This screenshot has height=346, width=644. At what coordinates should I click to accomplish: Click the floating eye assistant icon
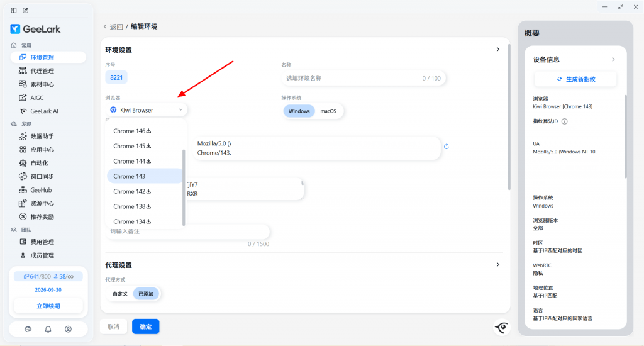[x=501, y=328]
